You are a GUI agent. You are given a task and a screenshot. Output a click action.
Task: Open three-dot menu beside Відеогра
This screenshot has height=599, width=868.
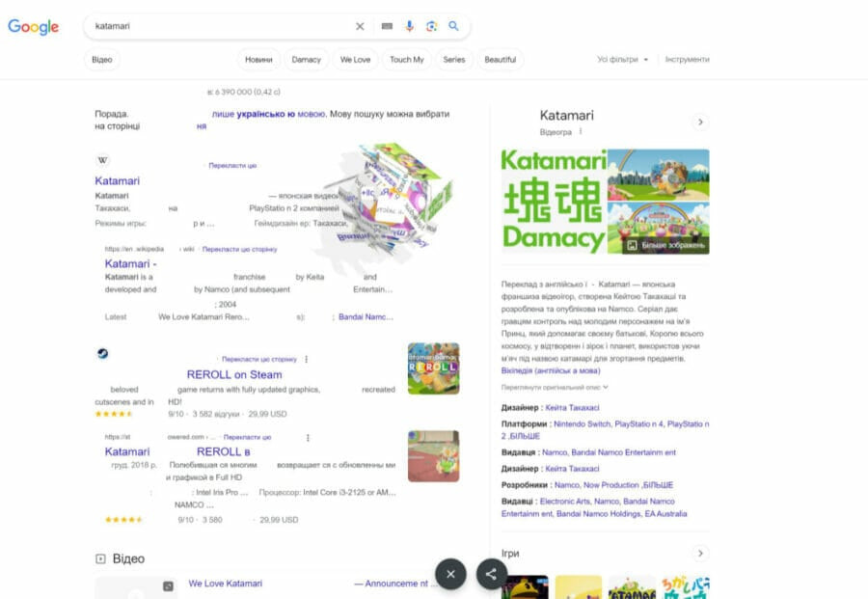point(581,132)
